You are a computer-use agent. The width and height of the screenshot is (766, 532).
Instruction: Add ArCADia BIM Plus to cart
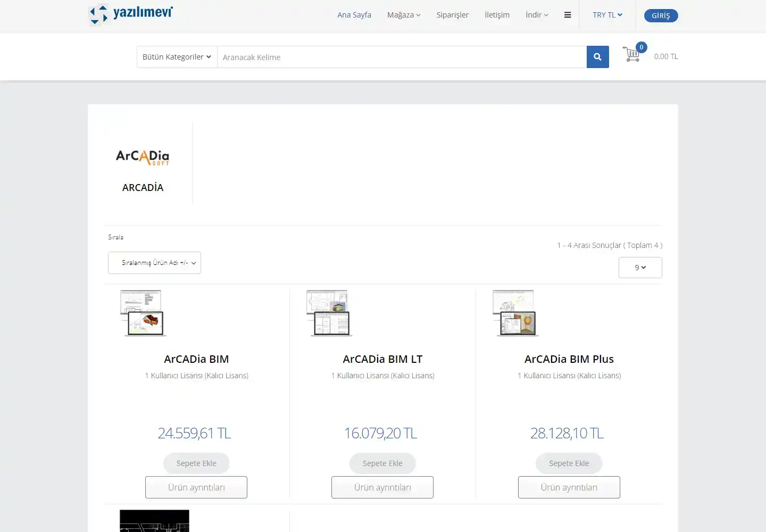coord(569,463)
